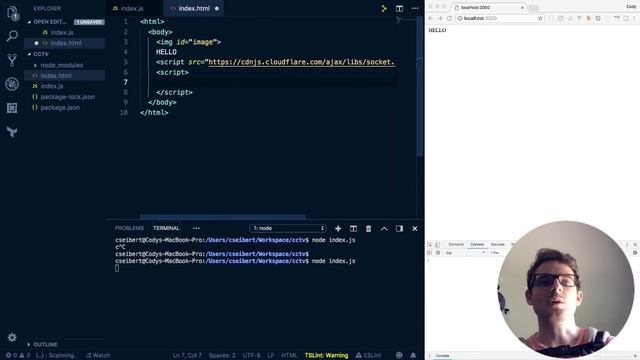This screenshot has height=360, width=640.
Task: Open the Extensions view in the activity bar
Action: 12,108
